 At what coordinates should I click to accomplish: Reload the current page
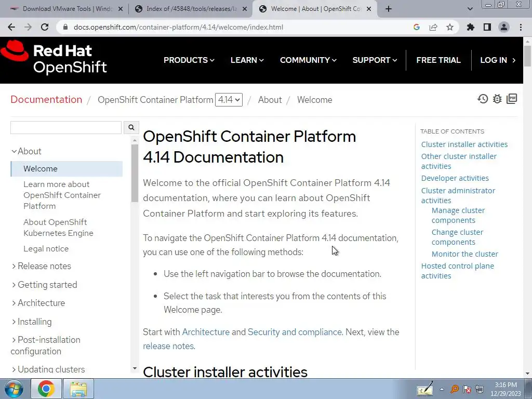[45, 27]
